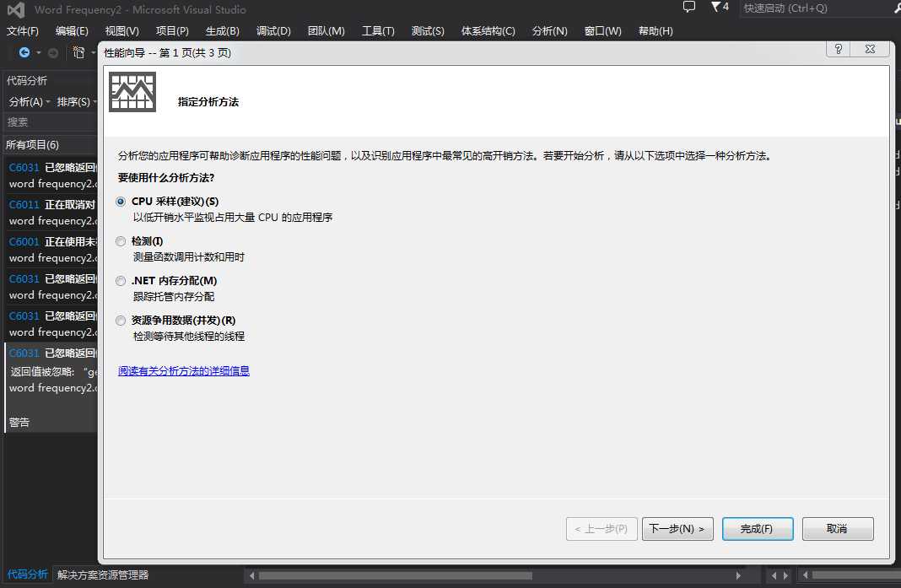901x588 pixels.
Task: Open the 排序(S) dropdown in code analysis panel
Action: [77, 102]
